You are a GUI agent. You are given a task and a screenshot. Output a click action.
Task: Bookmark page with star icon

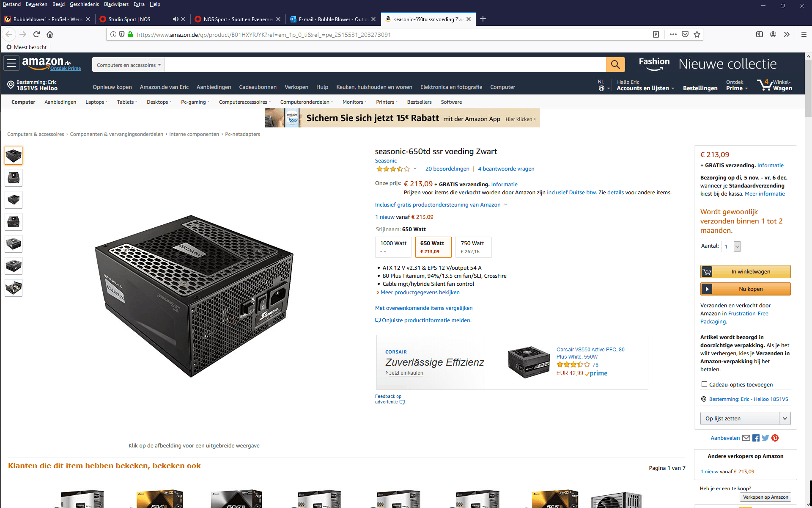tap(697, 34)
